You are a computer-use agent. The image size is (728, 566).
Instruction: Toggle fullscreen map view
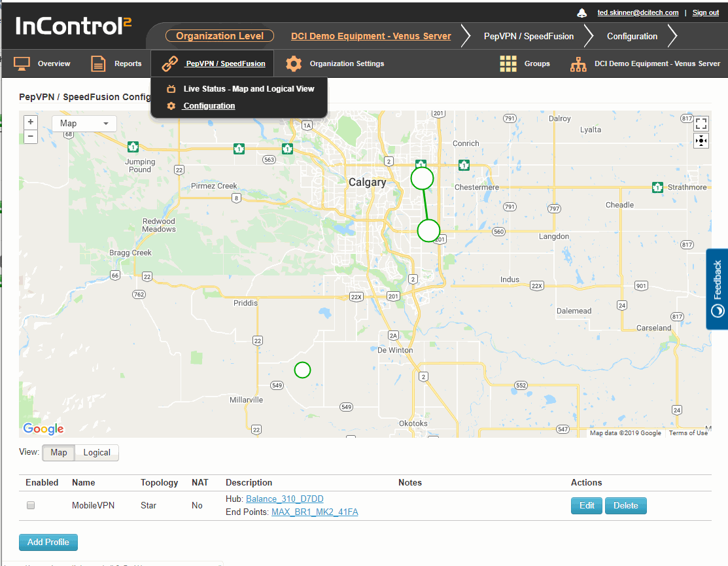pos(701,124)
